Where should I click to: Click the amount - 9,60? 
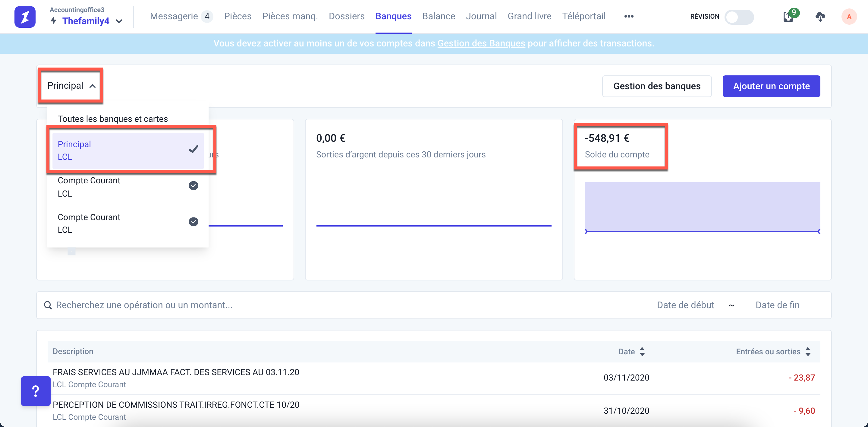(804, 410)
